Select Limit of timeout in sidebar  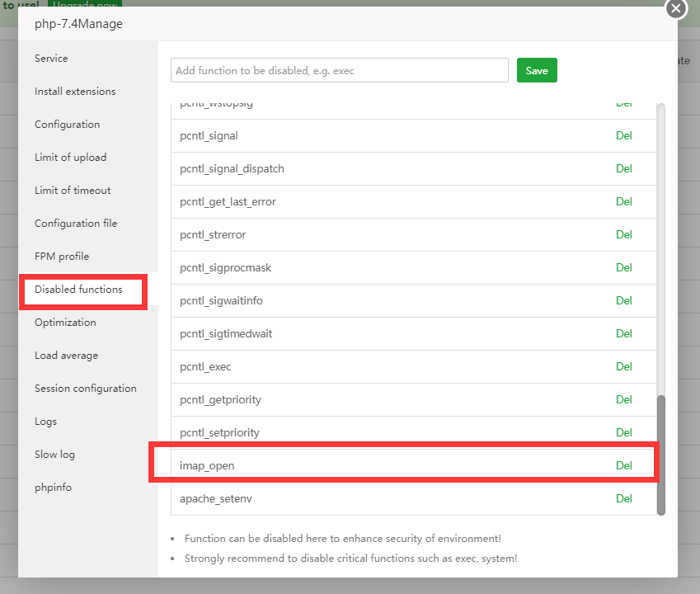[73, 191]
